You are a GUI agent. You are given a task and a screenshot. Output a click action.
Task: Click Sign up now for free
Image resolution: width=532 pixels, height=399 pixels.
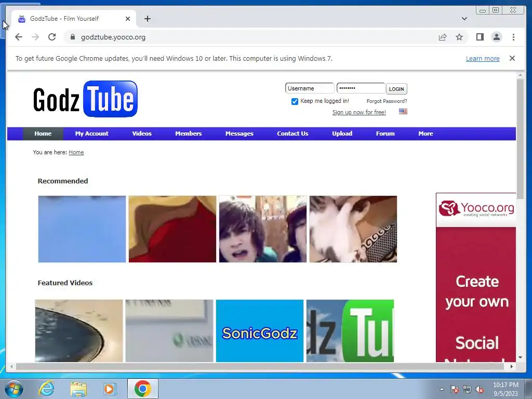359,112
